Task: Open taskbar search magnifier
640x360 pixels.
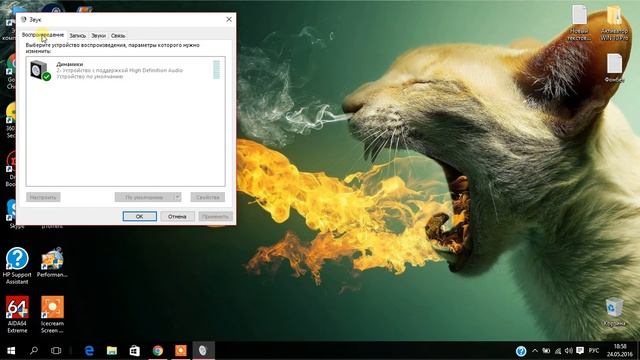Action: click(34, 351)
